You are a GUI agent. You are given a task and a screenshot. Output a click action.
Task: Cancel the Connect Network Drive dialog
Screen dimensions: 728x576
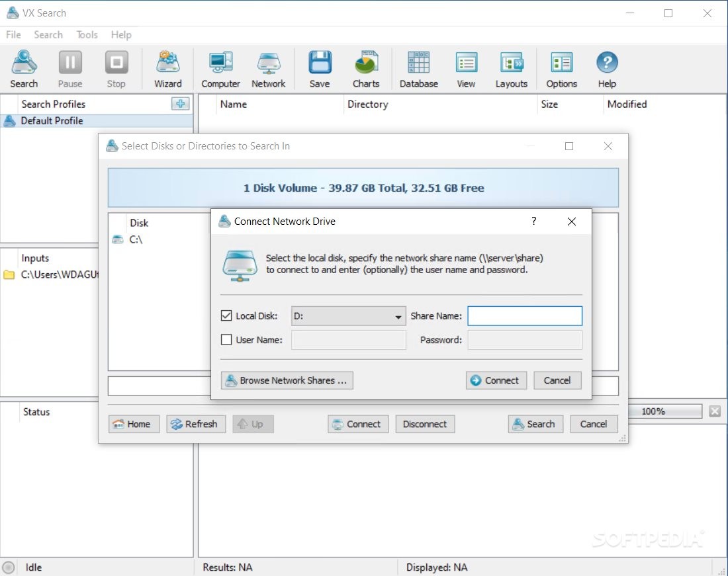pos(557,380)
